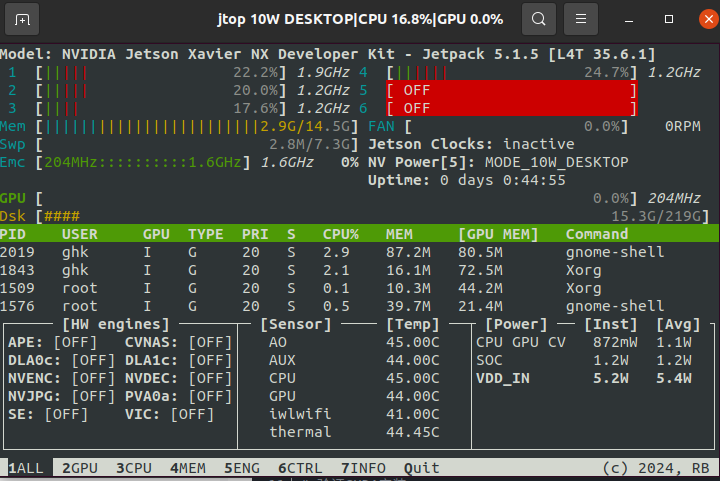Click the [GPU MEM] column header
The image size is (720, 481).
[498, 234]
